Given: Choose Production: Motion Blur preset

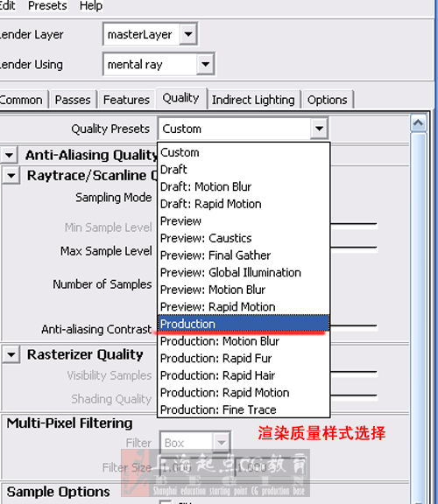Looking at the screenshot, I should tap(244, 341).
